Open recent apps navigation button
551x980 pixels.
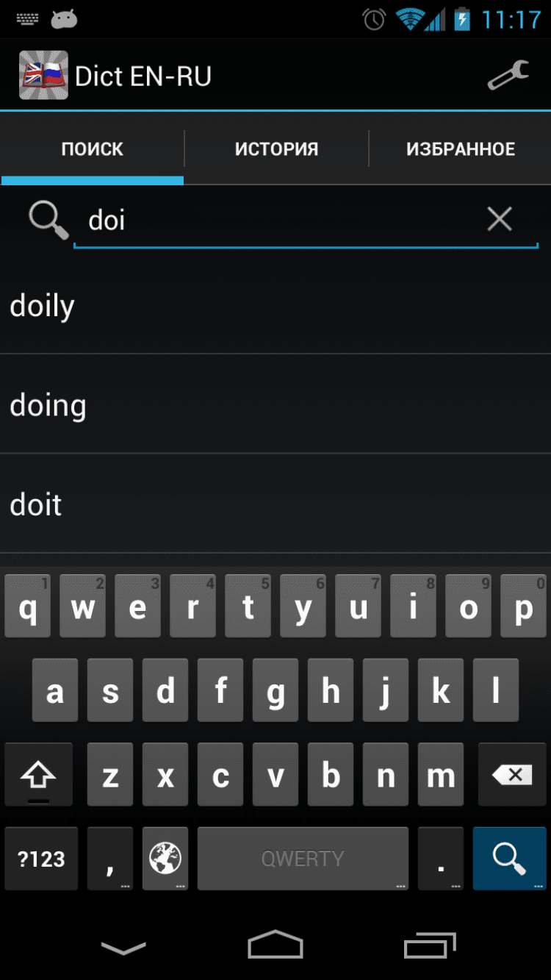pos(430,945)
